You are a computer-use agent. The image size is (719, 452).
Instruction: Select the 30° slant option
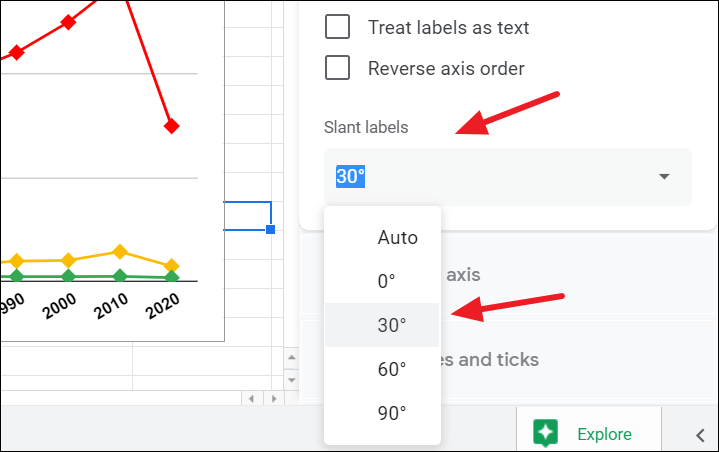click(x=391, y=325)
